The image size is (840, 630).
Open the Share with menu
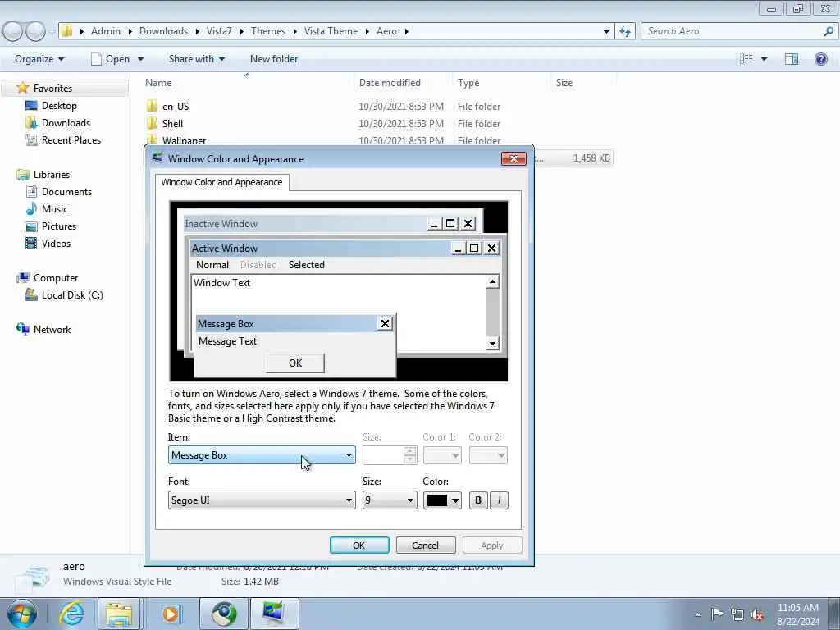coord(197,59)
